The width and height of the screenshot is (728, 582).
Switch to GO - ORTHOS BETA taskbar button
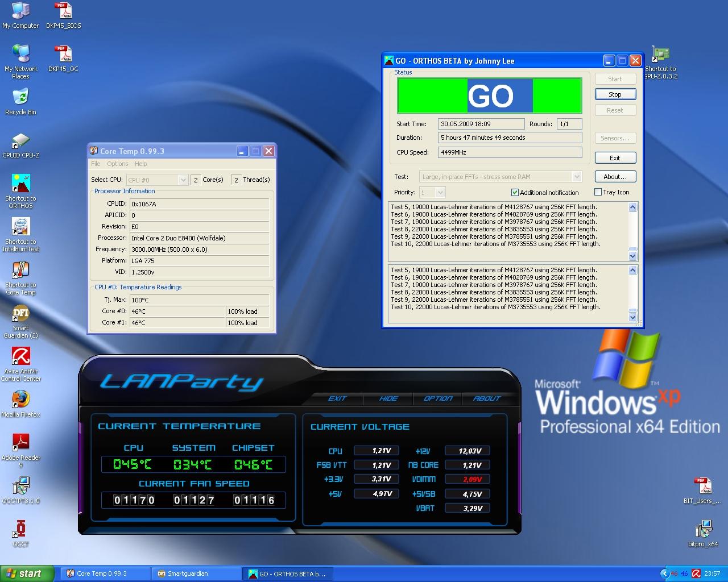(288, 573)
